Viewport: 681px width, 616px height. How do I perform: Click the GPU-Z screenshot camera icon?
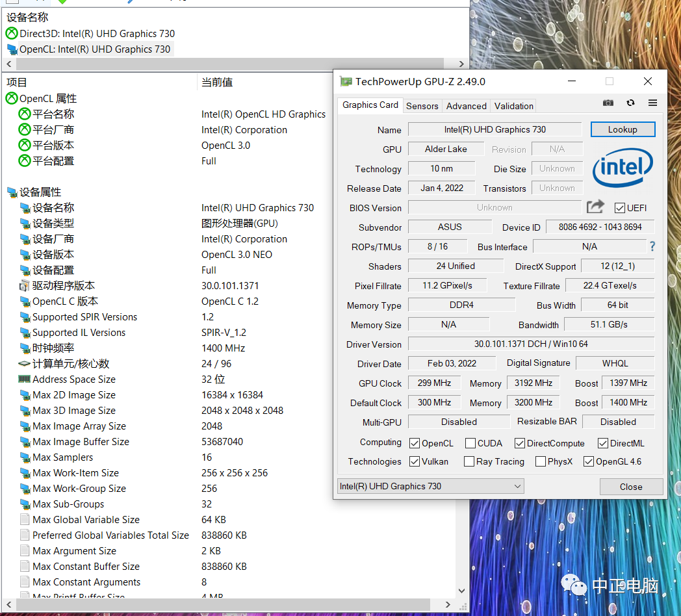pos(608,103)
